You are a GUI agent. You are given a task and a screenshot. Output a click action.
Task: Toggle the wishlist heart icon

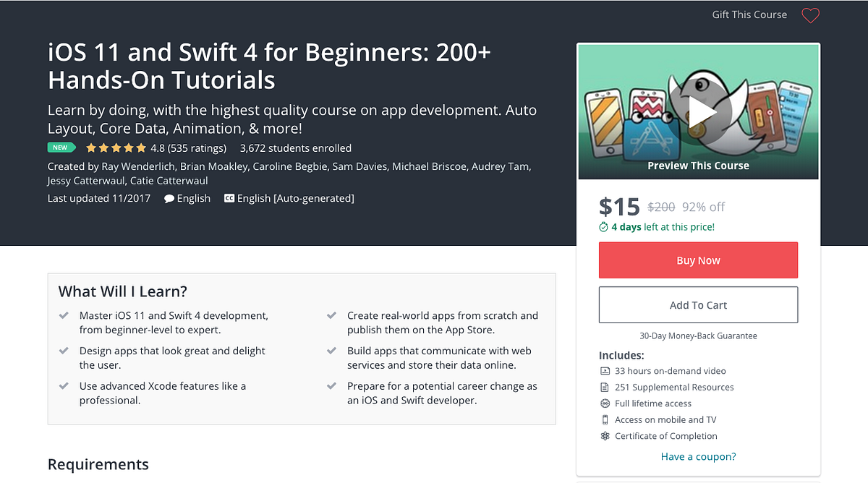(810, 15)
